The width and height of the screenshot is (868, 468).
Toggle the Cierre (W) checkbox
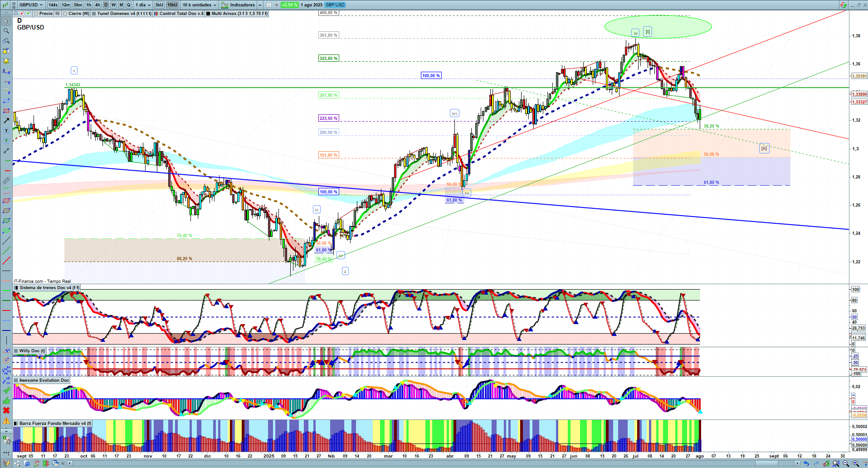tap(65, 14)
